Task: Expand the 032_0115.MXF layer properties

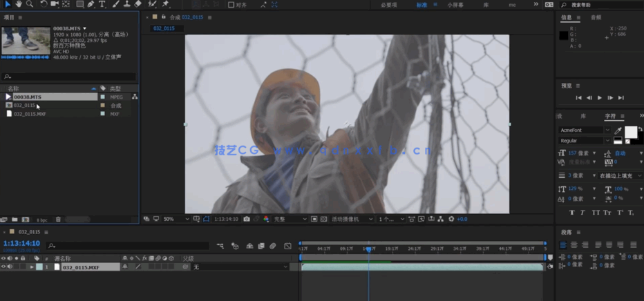Action: click(x=32, y=267)
